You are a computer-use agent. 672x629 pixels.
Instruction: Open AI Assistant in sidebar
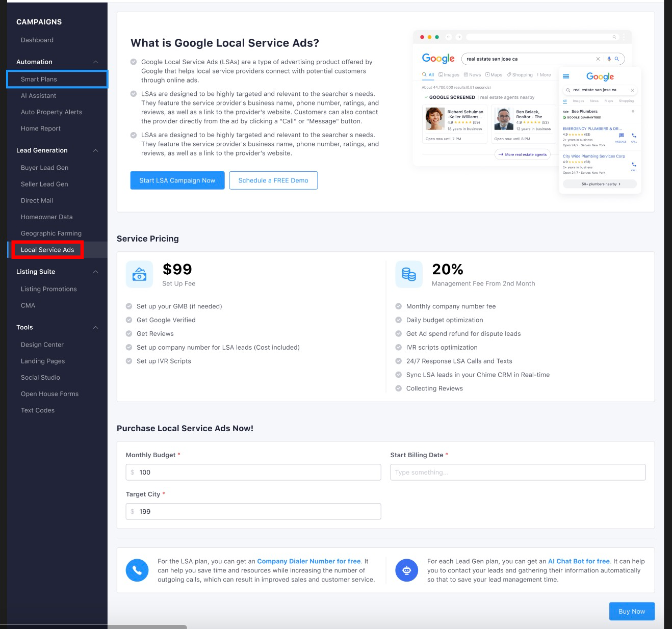coord(39,95)
